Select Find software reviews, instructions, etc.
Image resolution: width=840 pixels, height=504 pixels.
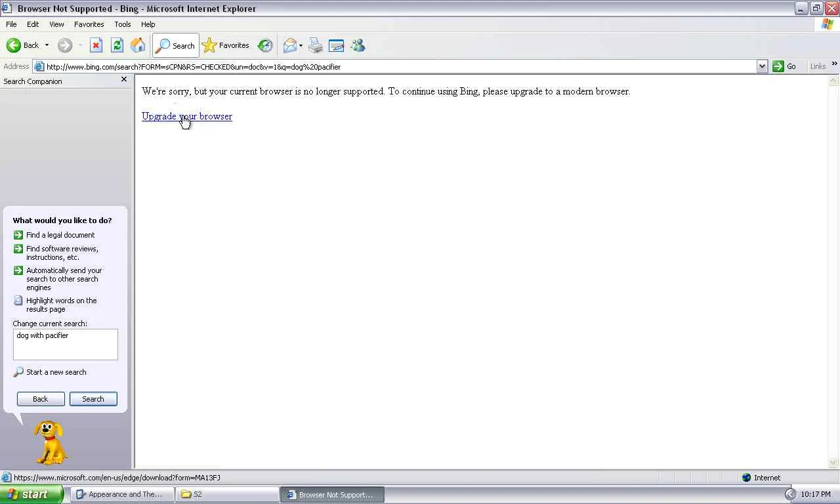62,253
